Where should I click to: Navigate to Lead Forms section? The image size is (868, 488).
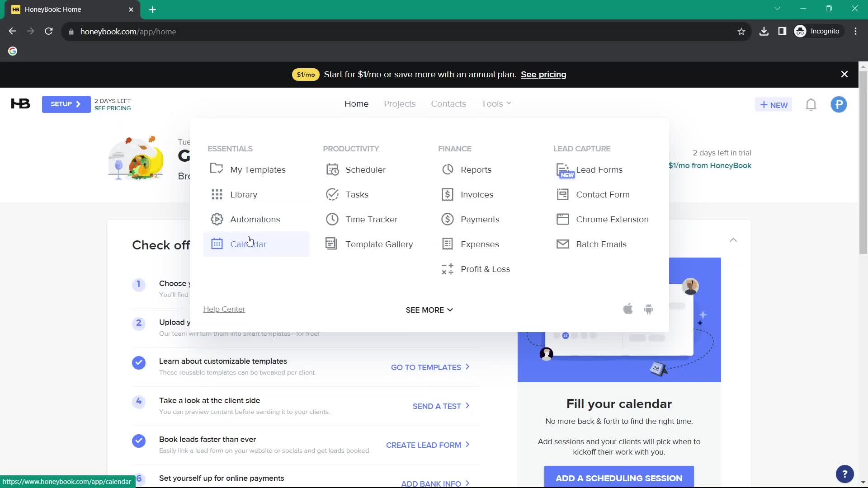tap(599, 169)
